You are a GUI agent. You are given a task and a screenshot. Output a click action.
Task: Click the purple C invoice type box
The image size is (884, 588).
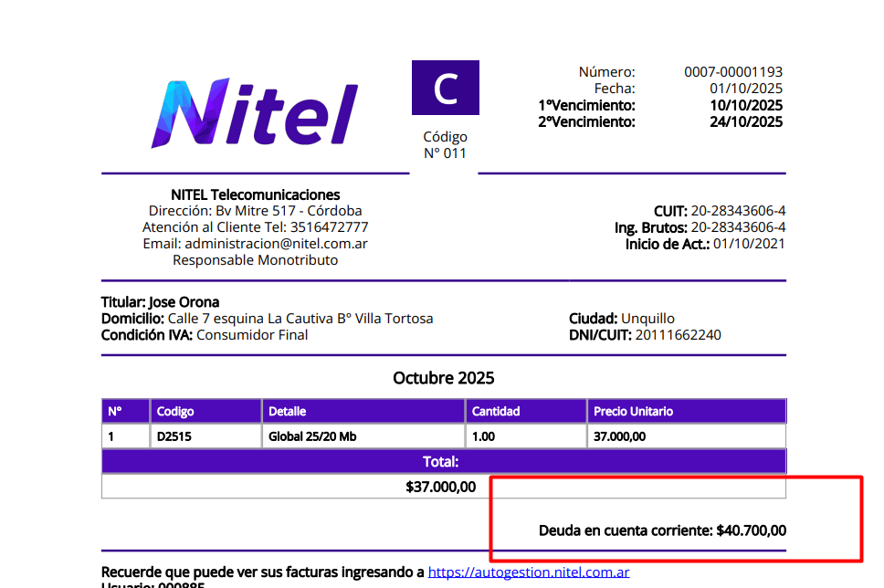tap(445, 88)
